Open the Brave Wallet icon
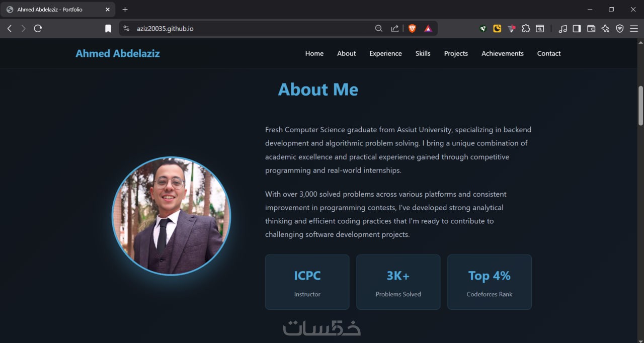644x343 pixels. [x=591, y=29]
